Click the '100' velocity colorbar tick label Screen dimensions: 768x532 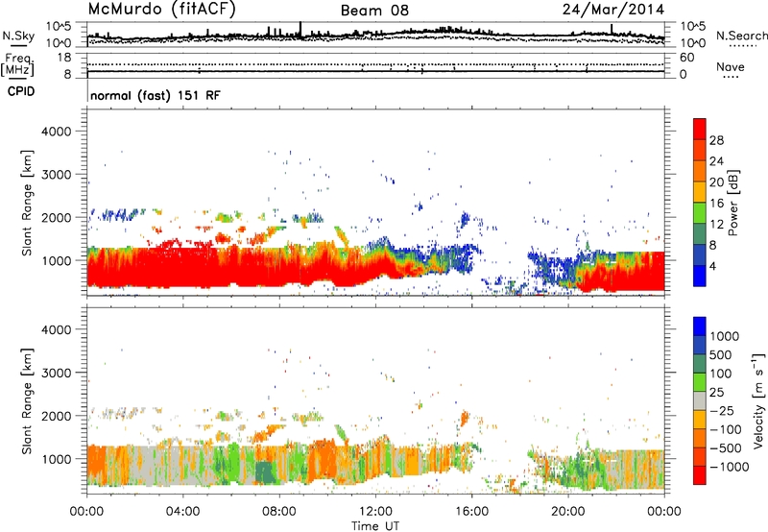point(721,374)
